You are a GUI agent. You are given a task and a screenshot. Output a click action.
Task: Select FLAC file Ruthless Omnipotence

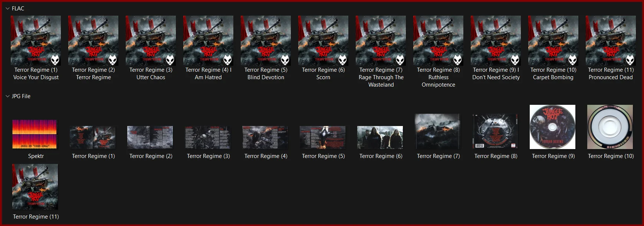[438, 41]
